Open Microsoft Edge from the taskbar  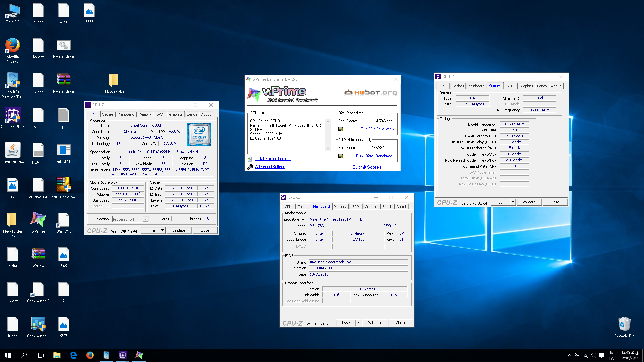(x=73, y=355)
